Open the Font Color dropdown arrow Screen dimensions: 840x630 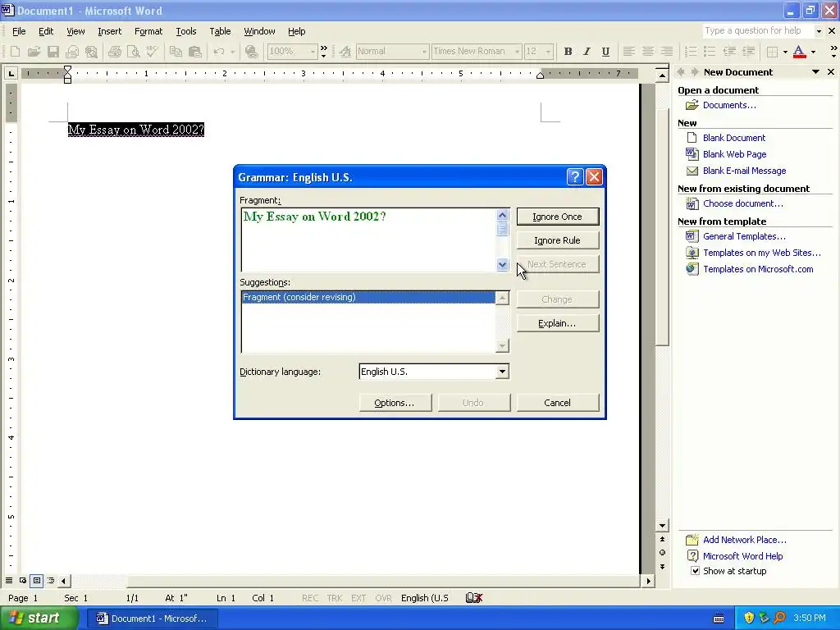[813, 52]
